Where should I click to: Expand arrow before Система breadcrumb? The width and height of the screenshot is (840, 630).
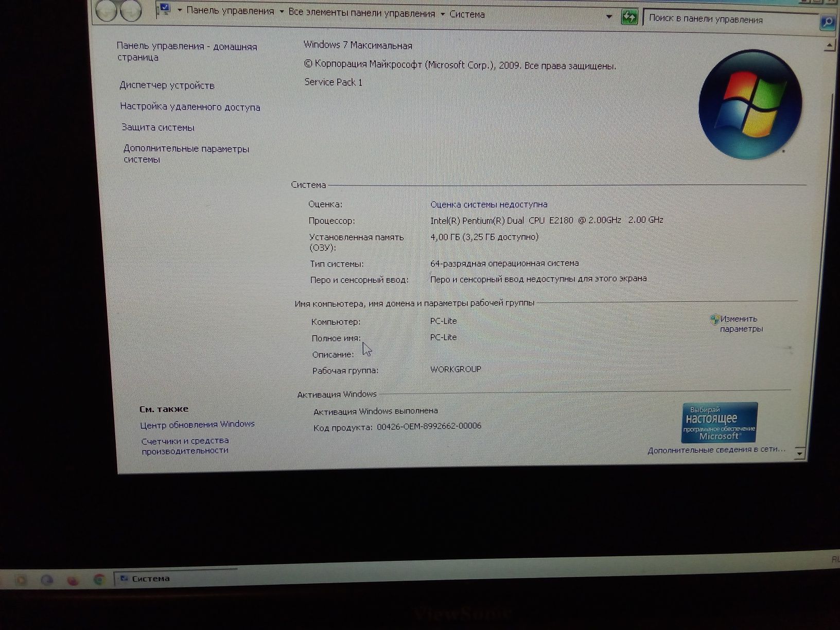443,14
